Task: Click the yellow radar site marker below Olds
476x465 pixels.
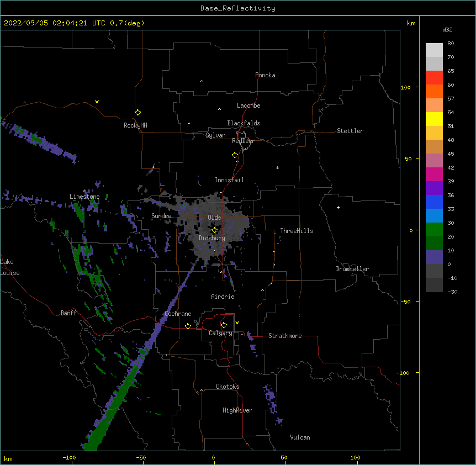Action: (214, 230)
